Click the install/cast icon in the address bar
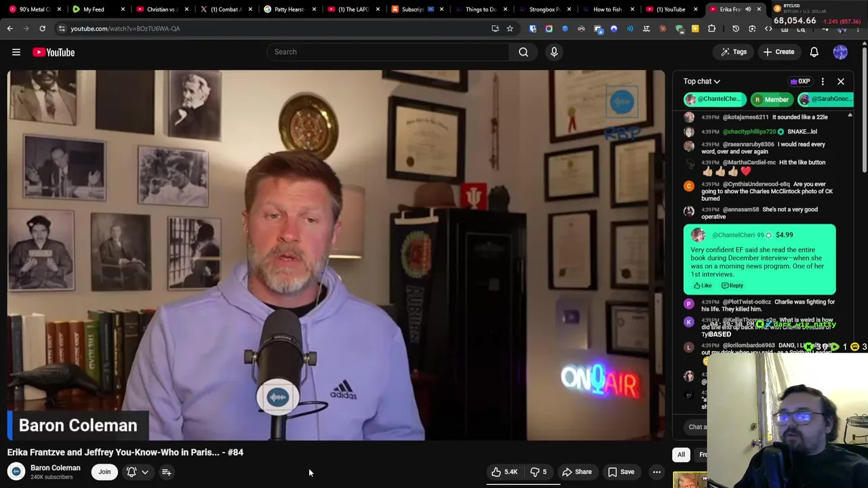This screenshot has width=868, height=488. pos(495,28)
